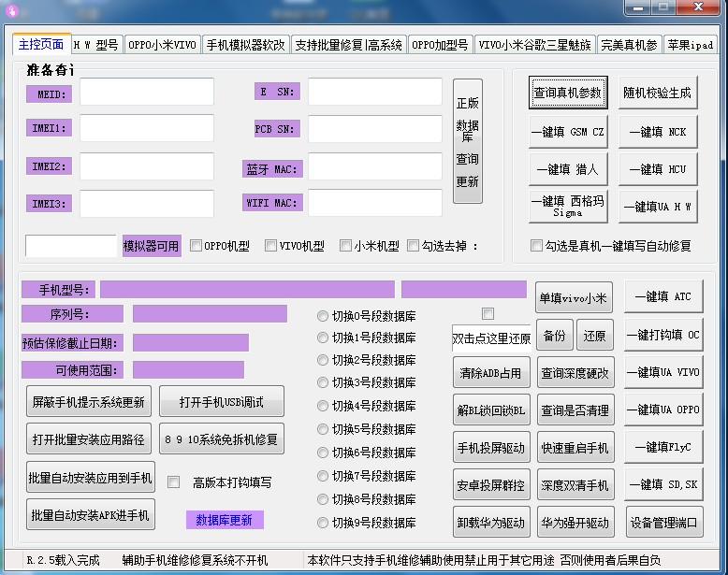This screenshot has width=728, height=575.
Task: Click into the MEID input field
Action: (x=147, y=93)
